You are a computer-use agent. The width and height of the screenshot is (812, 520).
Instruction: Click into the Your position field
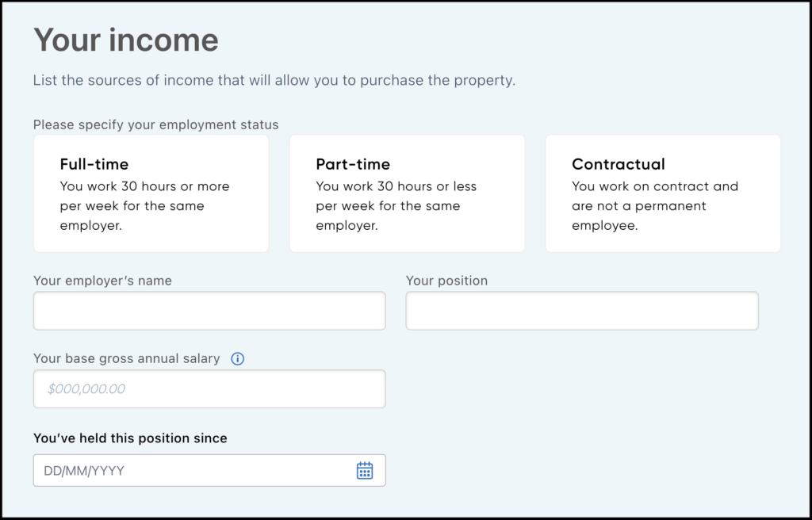coord(582,311)
